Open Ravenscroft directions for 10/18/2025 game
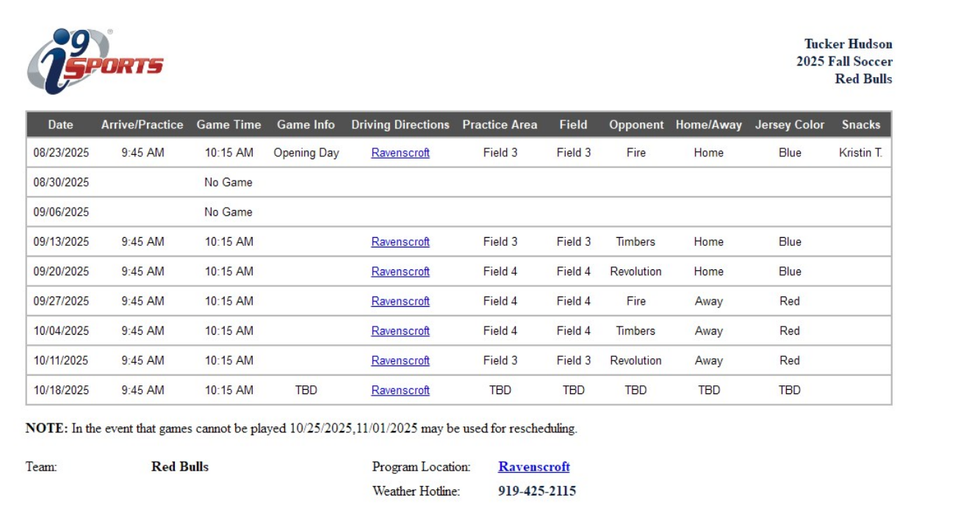 [400, 390]
